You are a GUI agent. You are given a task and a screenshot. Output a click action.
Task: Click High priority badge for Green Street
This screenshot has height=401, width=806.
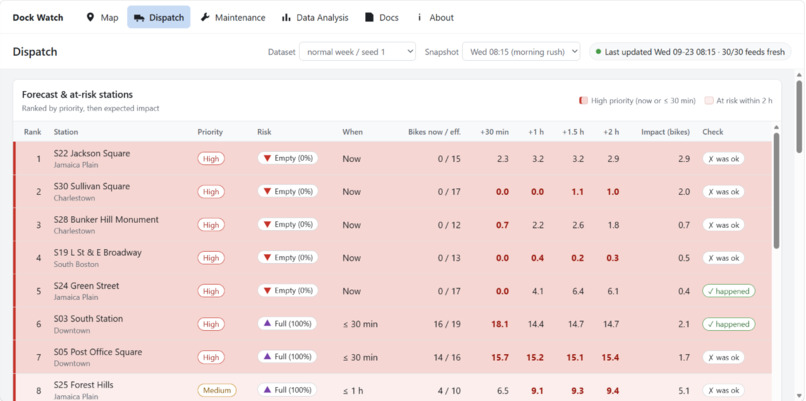tap(211, 291)
